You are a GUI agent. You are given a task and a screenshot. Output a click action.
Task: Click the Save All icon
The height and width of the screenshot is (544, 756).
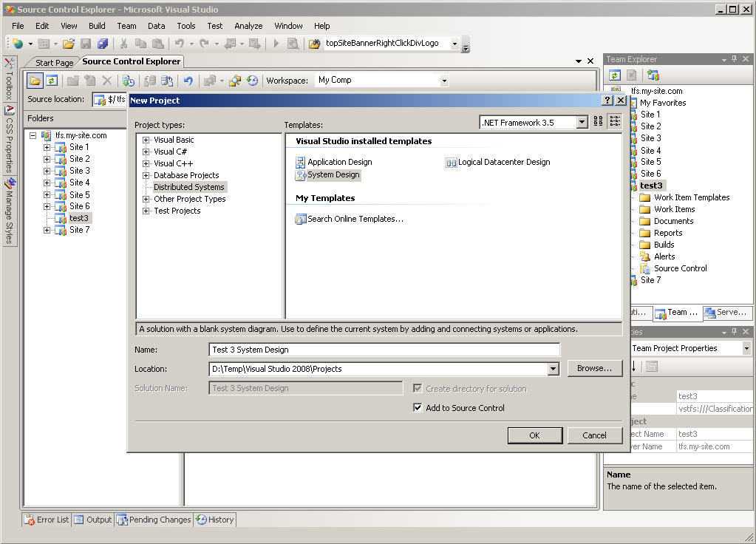point(103,44)
